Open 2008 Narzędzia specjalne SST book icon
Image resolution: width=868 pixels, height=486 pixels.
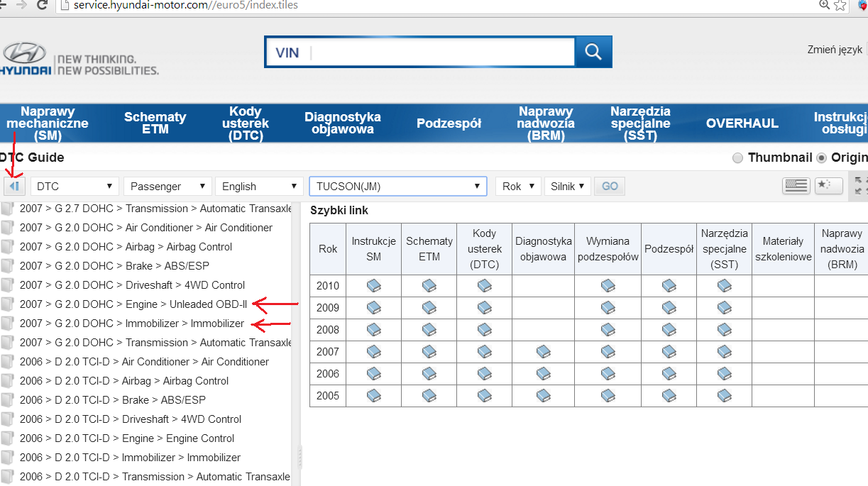[x=725, y=330]
